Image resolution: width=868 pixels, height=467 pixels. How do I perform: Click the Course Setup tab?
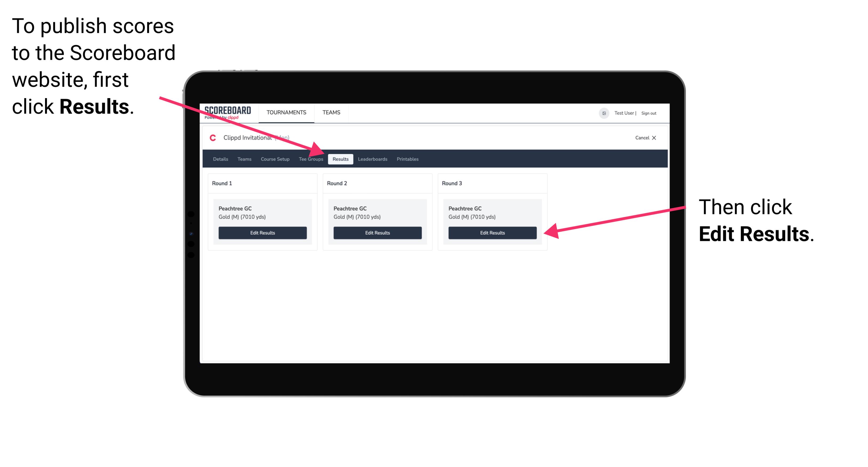[275, 159]
